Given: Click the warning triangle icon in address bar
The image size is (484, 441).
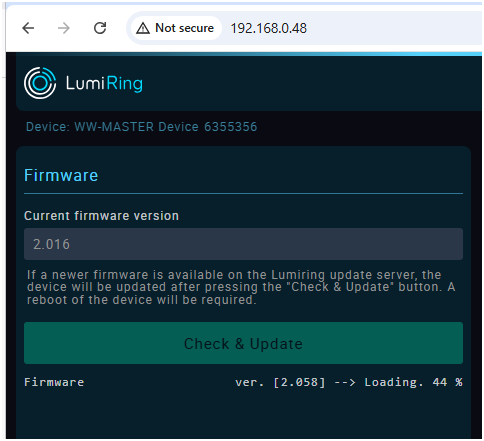Looking at the screenshot, I should (143, 28).
